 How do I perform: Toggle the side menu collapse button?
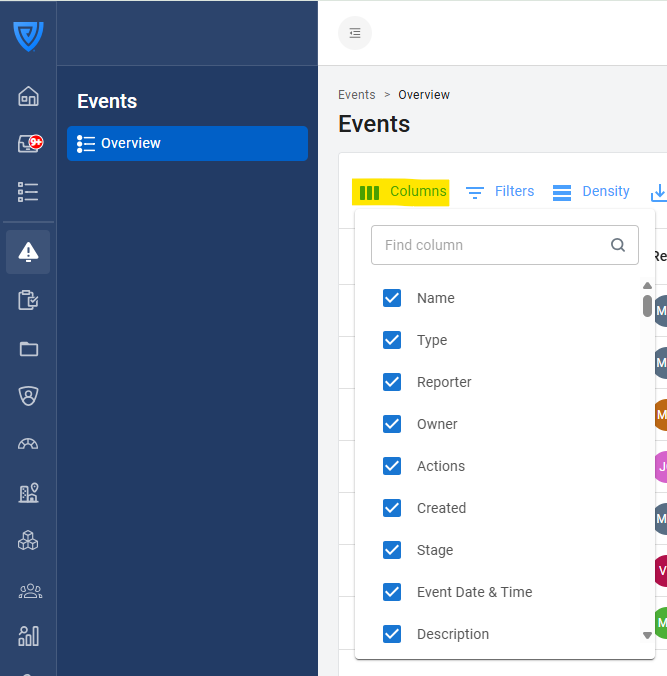coord(355,33)
